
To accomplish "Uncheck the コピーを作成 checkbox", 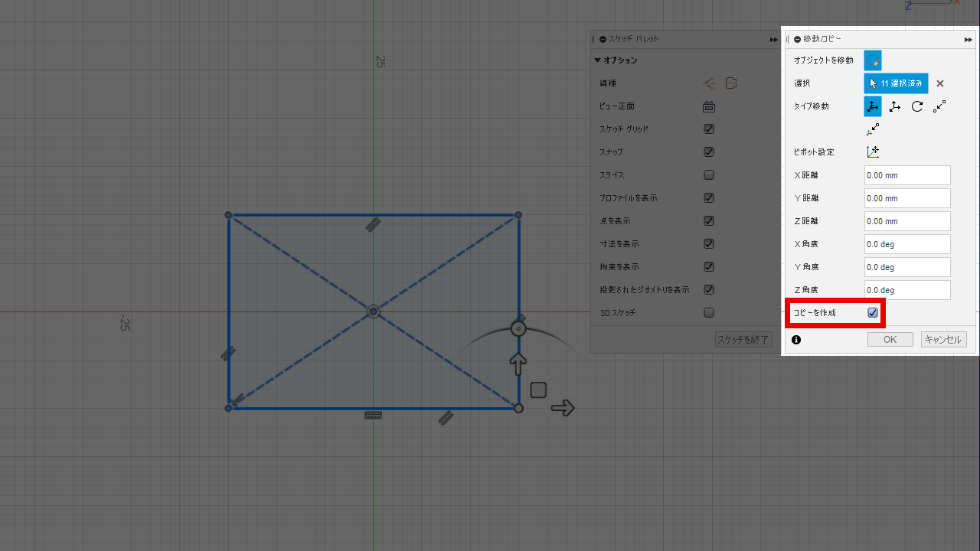I will pos(873,312).
